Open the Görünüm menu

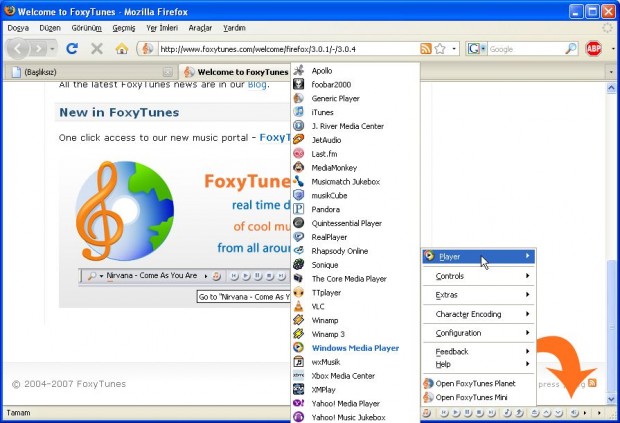[x=87, y=28]
